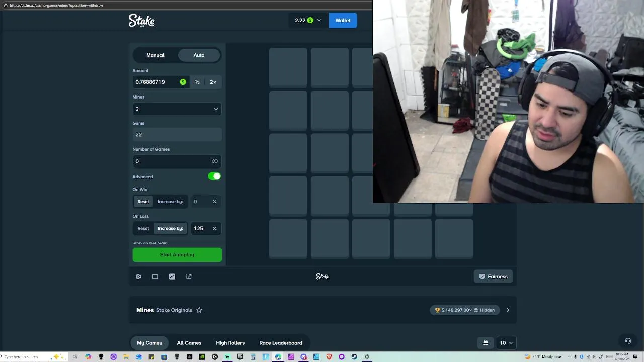Viewport: 644px width, 362px height.
Task: Click the infinity symbol in Number of Games
Action: (x=215, y=161)
